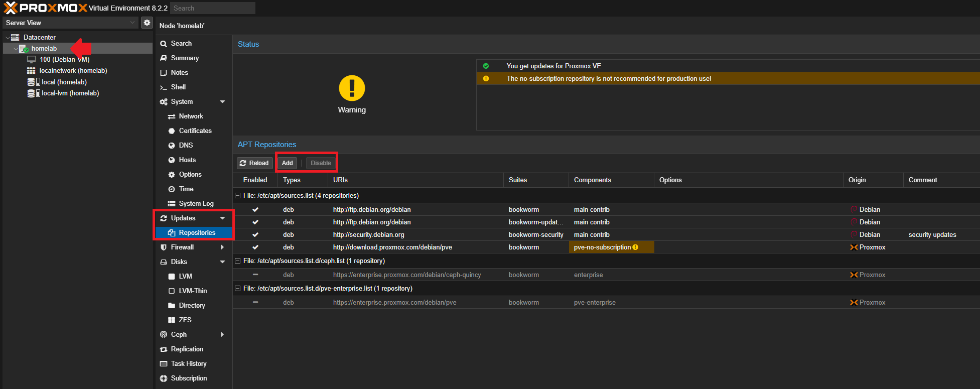Click the Directory folder icon
The width and height of the screenshot is (980, 389).
(172, 306)
